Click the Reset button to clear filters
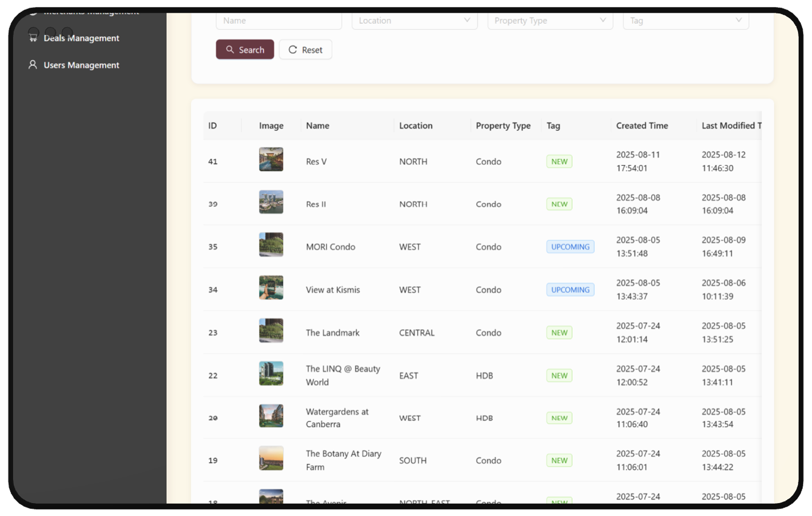Image resolution: width=812 pixels, height=516 pixels. 305,50
